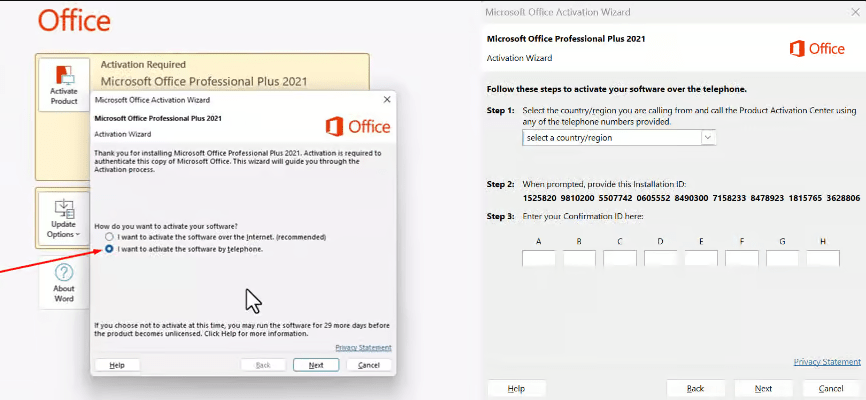This screenshot has height=400, width=866.
Task: Click the Installation ID group 3628806
Action: click(x=843, y=198)
